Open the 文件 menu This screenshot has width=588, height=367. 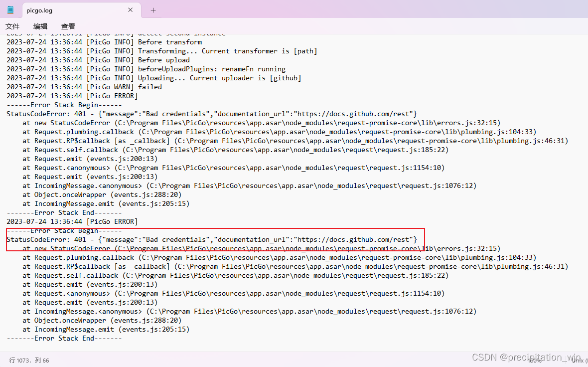click(12, 26)
